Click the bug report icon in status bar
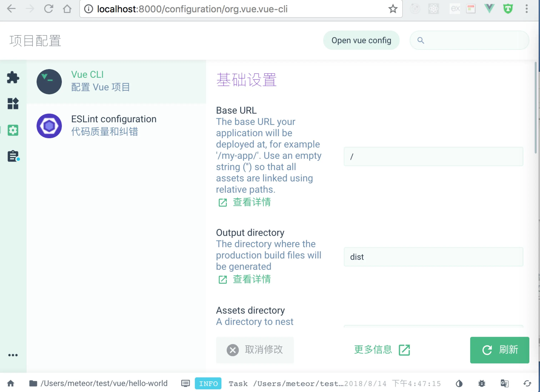Viewport: 540px width, 392px height. coord(482,383)
